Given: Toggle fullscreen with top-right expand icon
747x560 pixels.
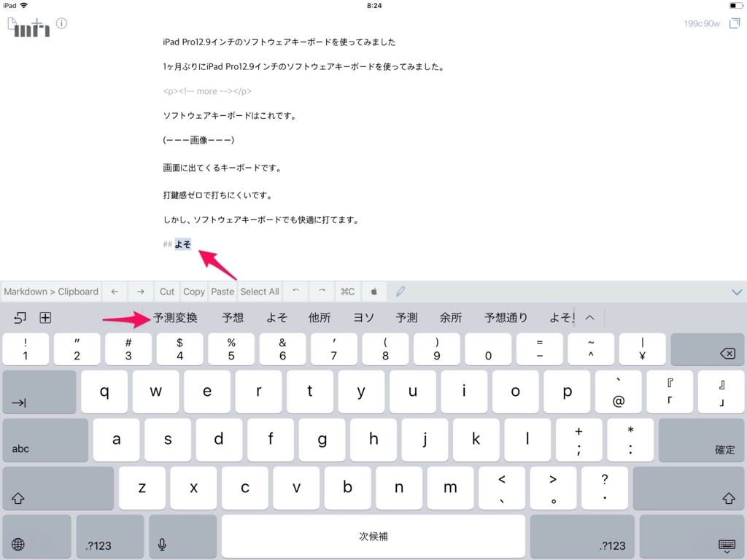Looking at the screenshot, I should 735,23.
